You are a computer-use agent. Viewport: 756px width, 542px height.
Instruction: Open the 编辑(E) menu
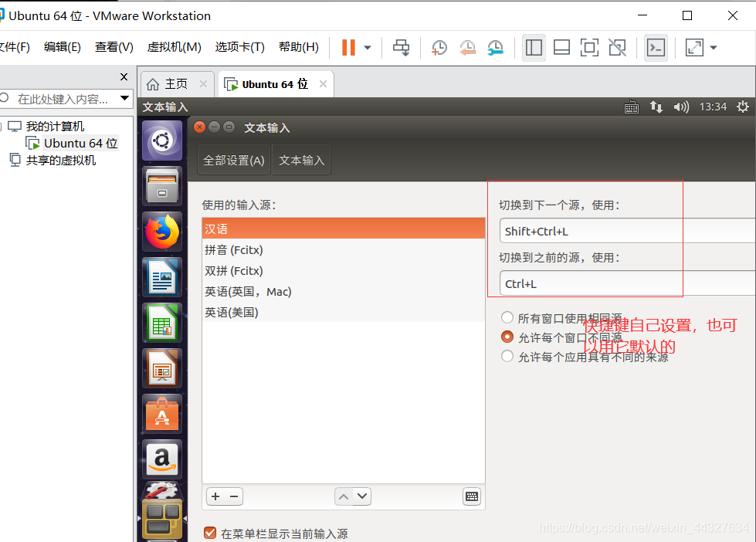click(63, 47)
